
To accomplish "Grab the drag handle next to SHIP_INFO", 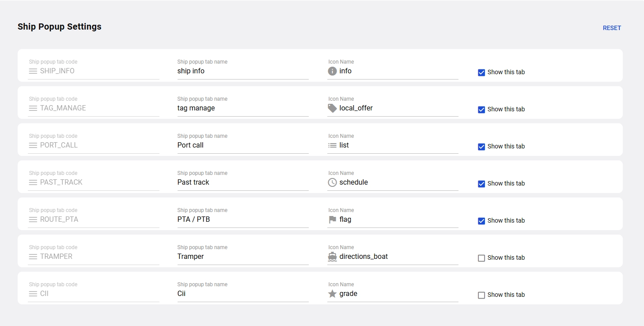I will coord(33,71).
